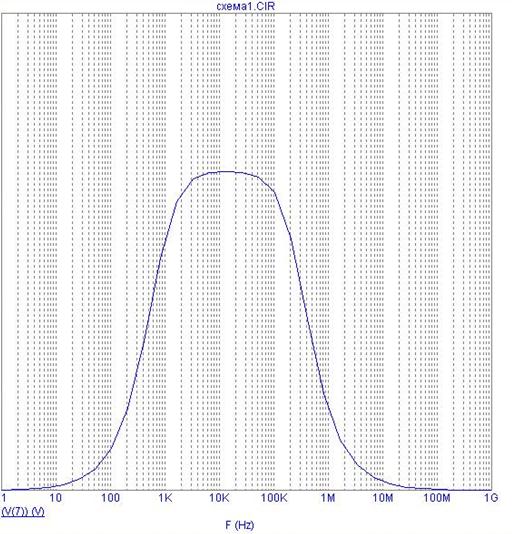
Task: Click the 10M frequency axis tick label
Action: [383, 498]
